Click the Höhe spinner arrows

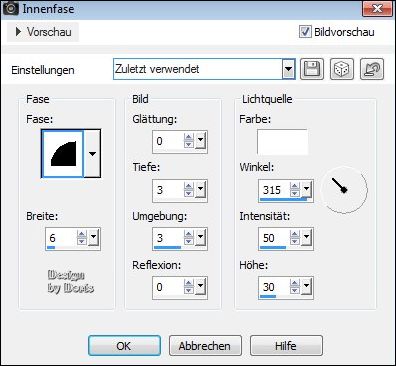coord(295,286)
